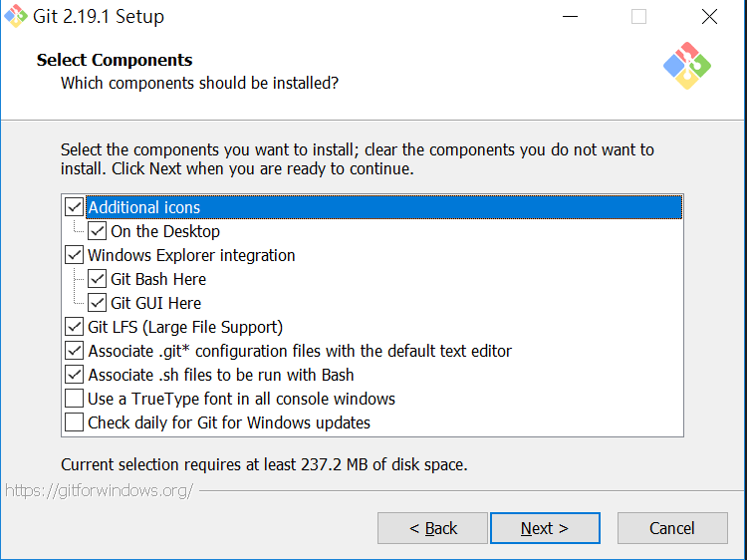Disable the Git Bash Here option
The width and height of the screenshot is (747, 560).
pos(98,279)
